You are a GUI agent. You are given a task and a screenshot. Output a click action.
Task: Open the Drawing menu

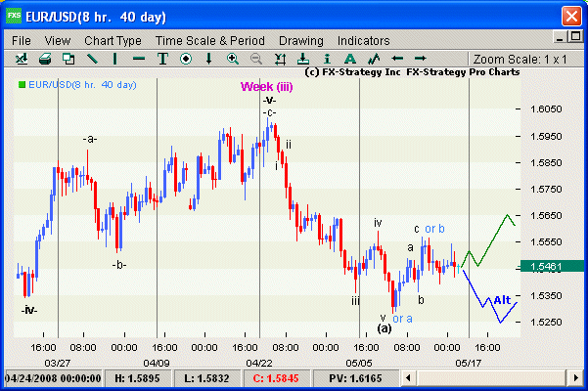[x=301, y=40]
